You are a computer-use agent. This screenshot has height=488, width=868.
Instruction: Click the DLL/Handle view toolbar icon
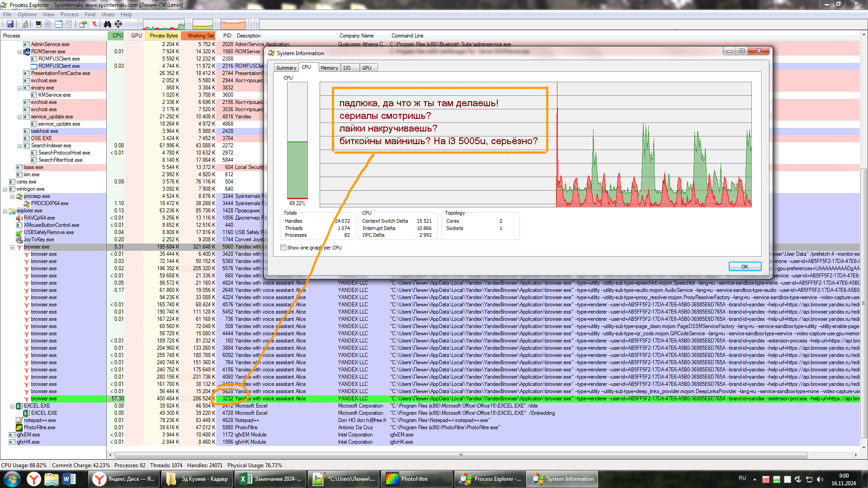[69, 24]
